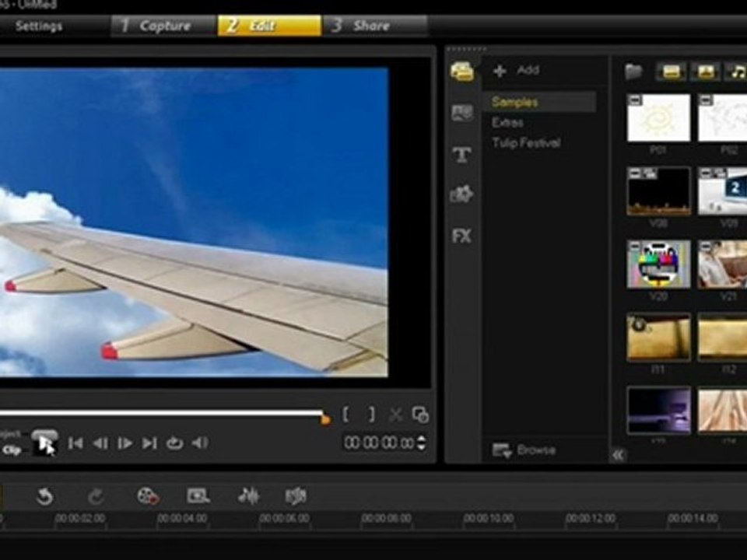Viewport: 747px width, 560px height.
Task: Select the Samples library folder
Action: click(x=539, y=102)
